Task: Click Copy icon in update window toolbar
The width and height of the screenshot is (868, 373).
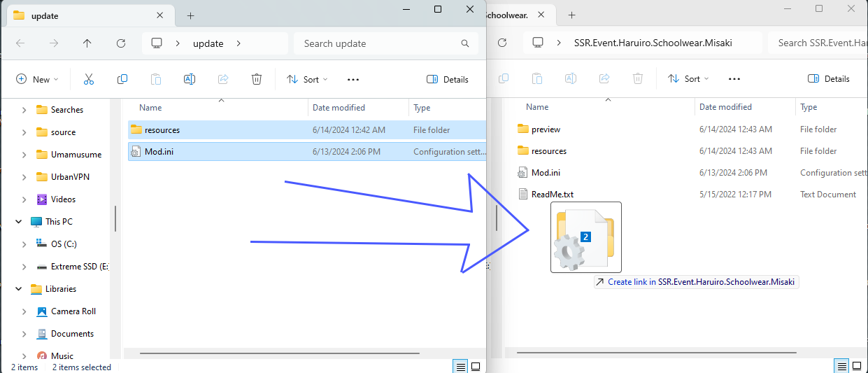Action: point(122,79)
